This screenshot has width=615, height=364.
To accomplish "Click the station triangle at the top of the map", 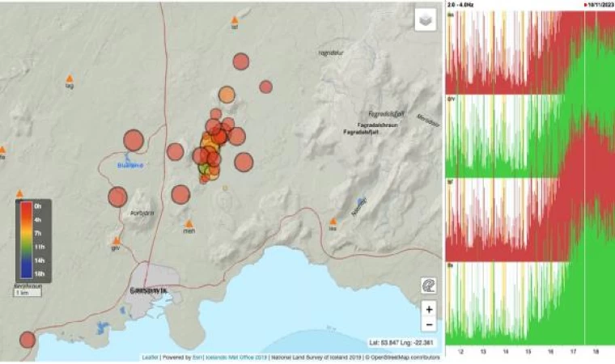I will (235, 19).
